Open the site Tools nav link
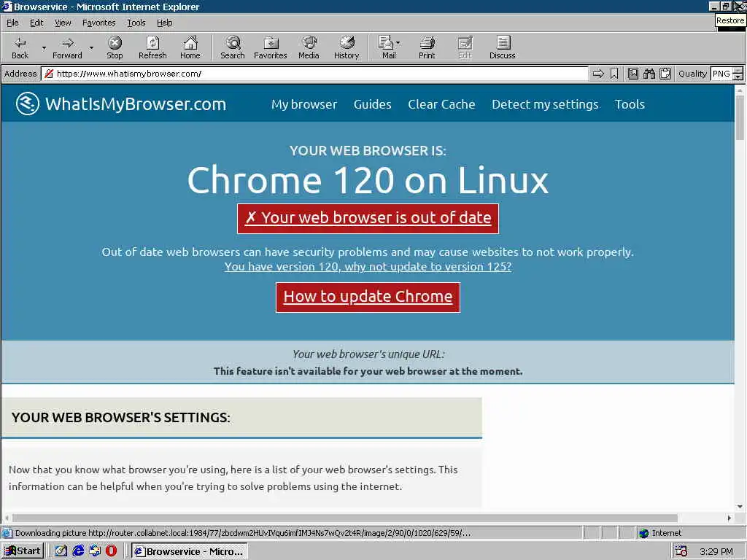The image size is (747, 560). tap(630, 104)
